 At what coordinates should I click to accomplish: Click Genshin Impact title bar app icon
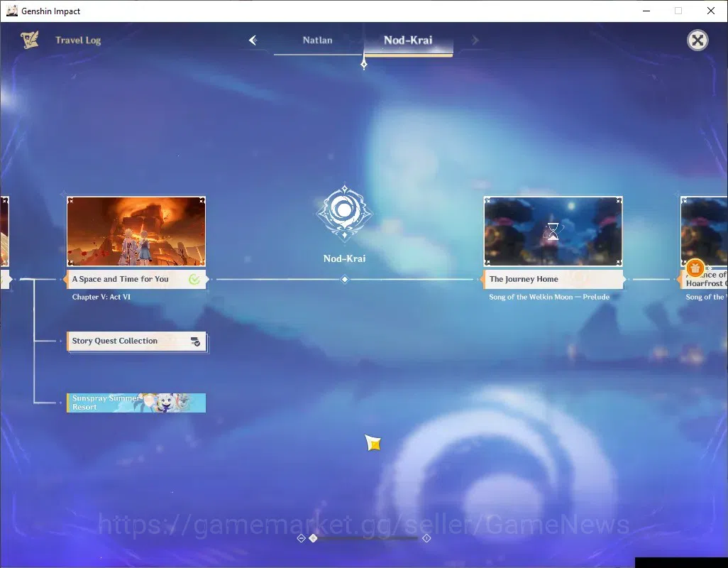[x=11, y=11]
